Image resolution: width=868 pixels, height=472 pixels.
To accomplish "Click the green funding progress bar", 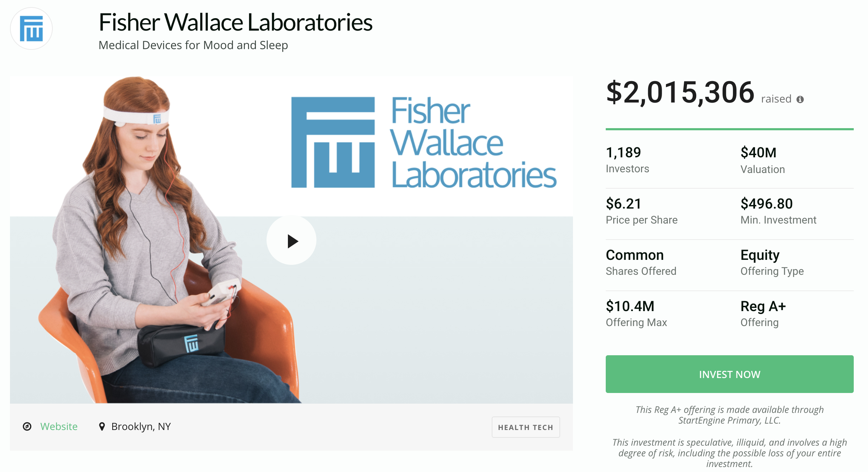I will (x=729, y=129).
